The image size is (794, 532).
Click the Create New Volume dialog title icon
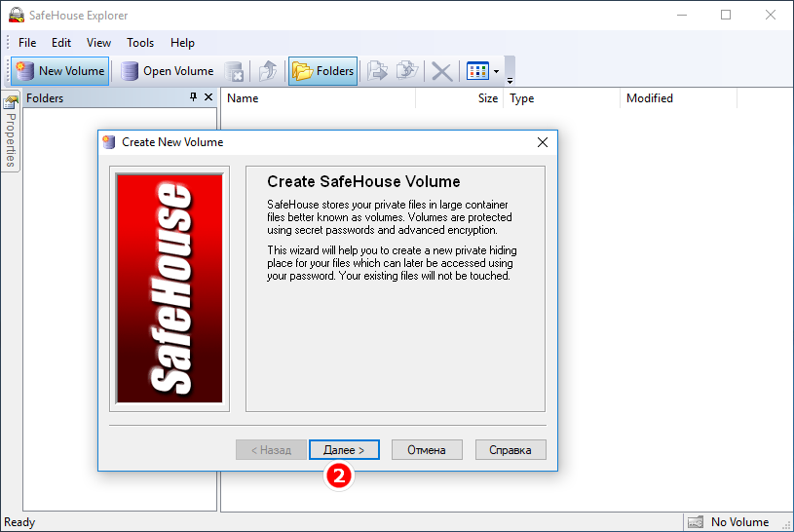tap(109, 142)
